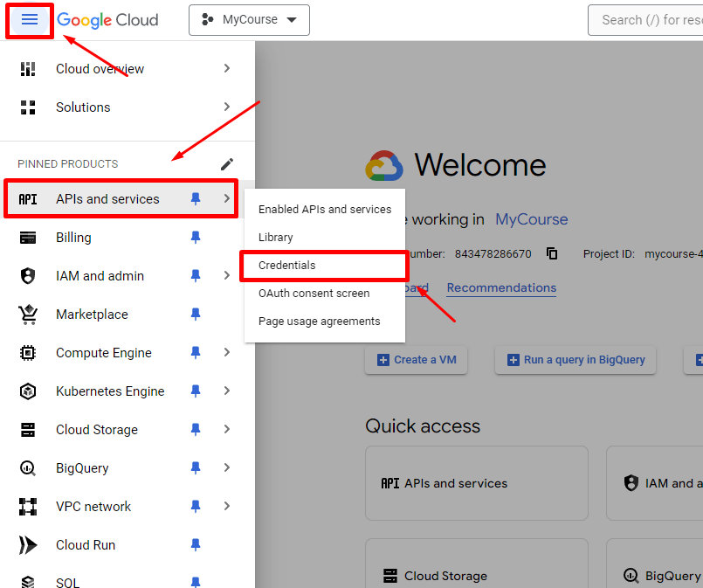703x588 pixels.
Task: Click the Compute Engine chip icon
Action: tap(28, 353)
